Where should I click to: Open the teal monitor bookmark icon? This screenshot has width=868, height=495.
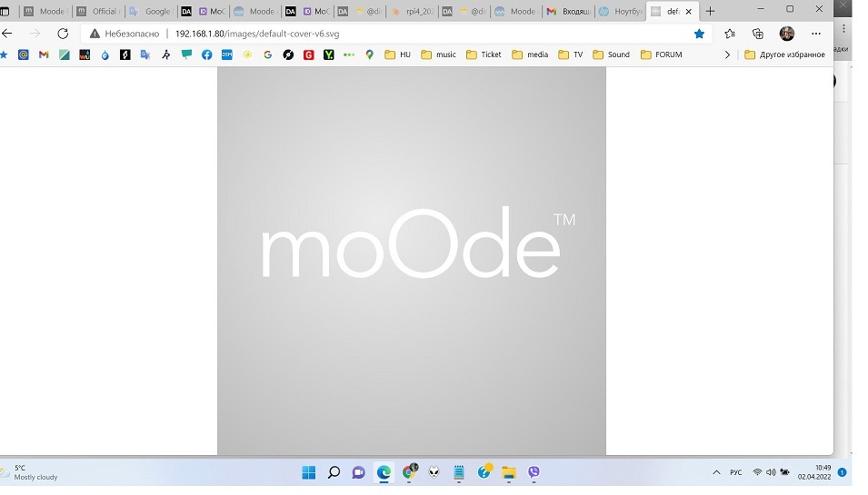point(186,54)
